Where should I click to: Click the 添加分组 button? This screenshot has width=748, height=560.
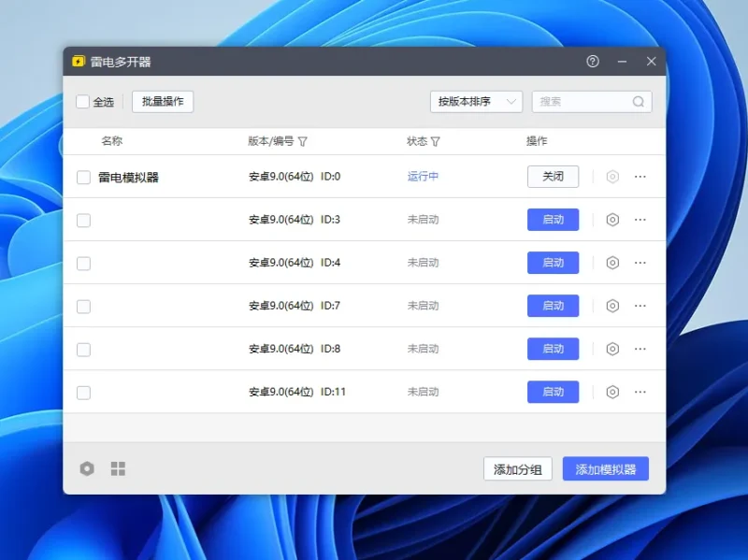tap(518, 469)
